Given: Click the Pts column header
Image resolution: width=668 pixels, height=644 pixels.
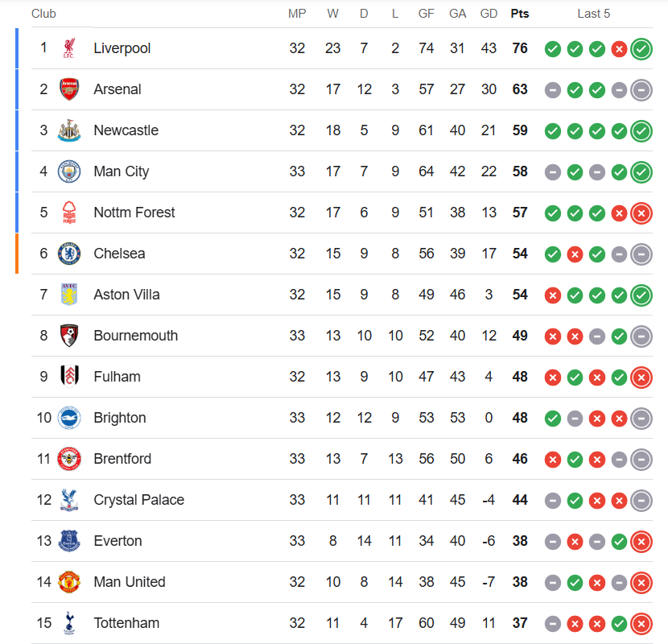Looking at the screenshot, I should (x=520, y=14).
